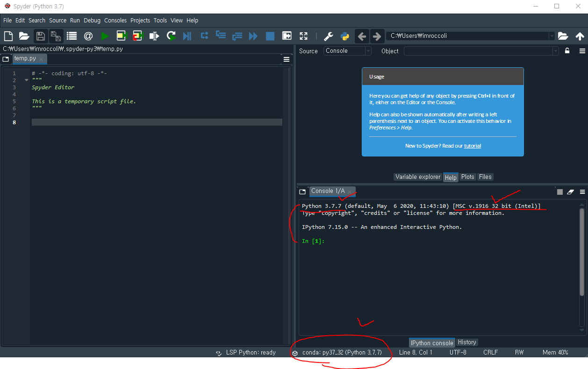The width and height of the screenshot is (588, 369).
Task: Click debug step-over current line icon
Action: pos(204,35)
